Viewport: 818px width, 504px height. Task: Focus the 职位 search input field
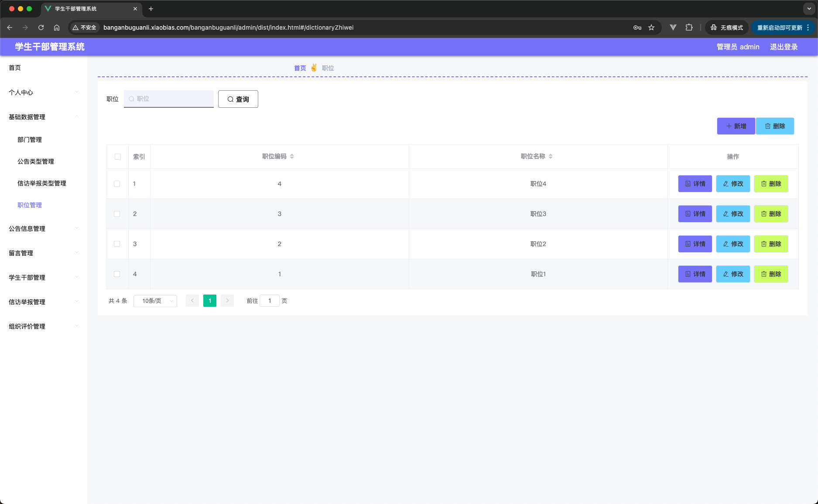click(169, 99)
